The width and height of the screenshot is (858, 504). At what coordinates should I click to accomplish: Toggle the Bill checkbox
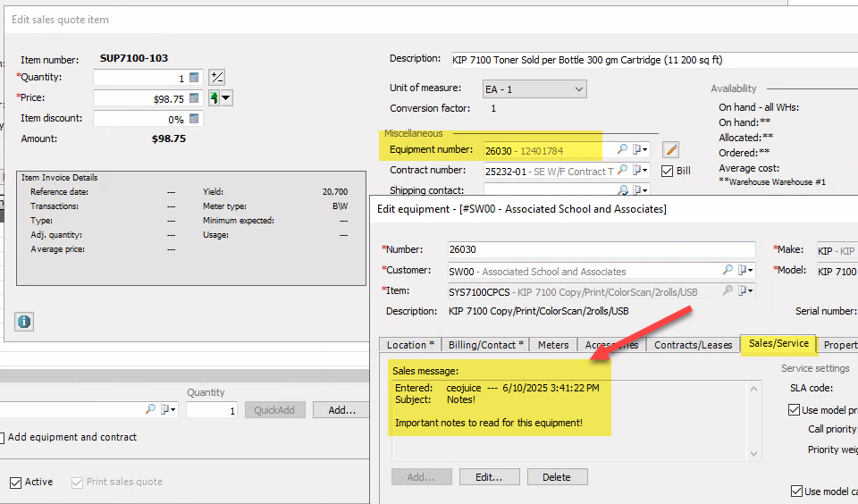coord(667,172)
